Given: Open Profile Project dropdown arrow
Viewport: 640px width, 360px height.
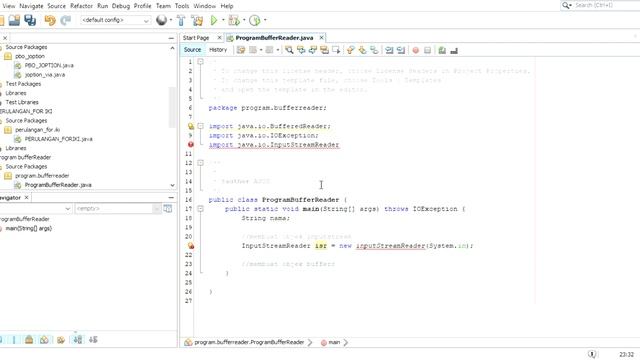Looking at the screenshot, I should (265, 20).
